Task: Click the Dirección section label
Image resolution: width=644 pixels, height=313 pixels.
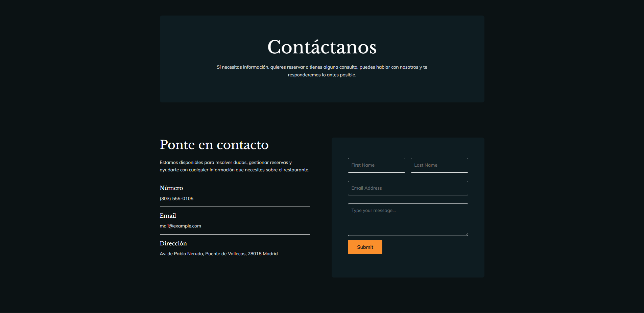Action: coord(173,243)
